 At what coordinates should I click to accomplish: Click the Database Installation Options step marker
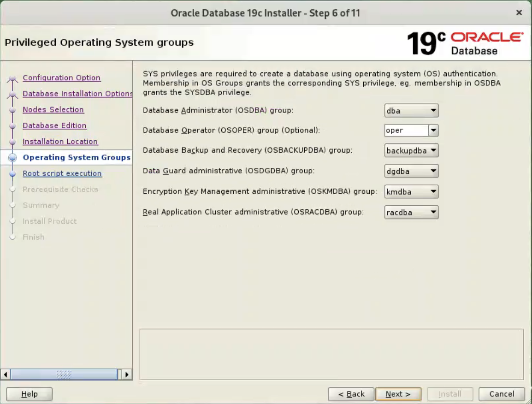click(x=12, y=95)
